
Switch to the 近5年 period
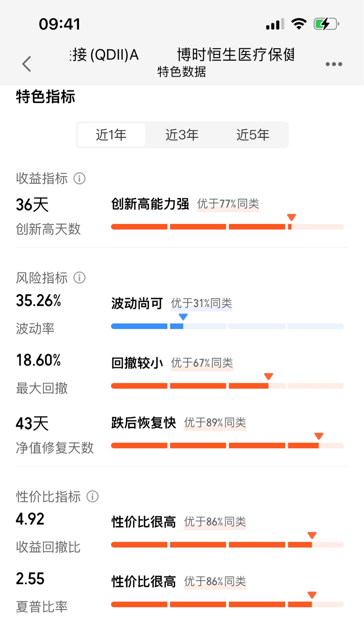253,135
